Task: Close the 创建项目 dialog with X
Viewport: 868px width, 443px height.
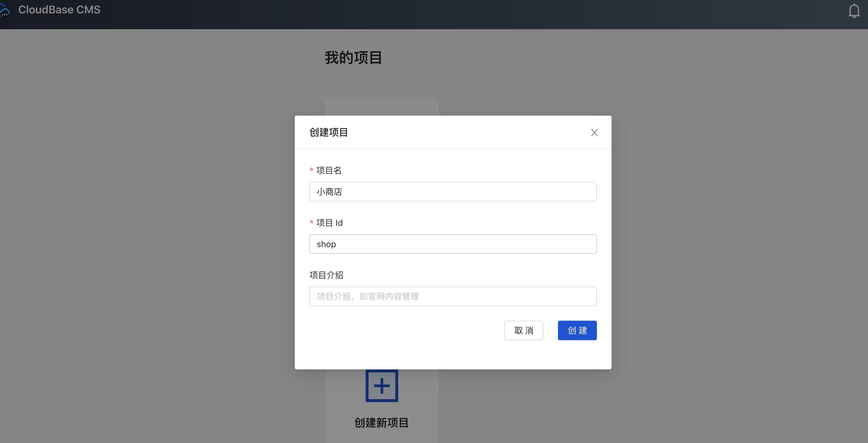Action: click(x=594, y=133)
